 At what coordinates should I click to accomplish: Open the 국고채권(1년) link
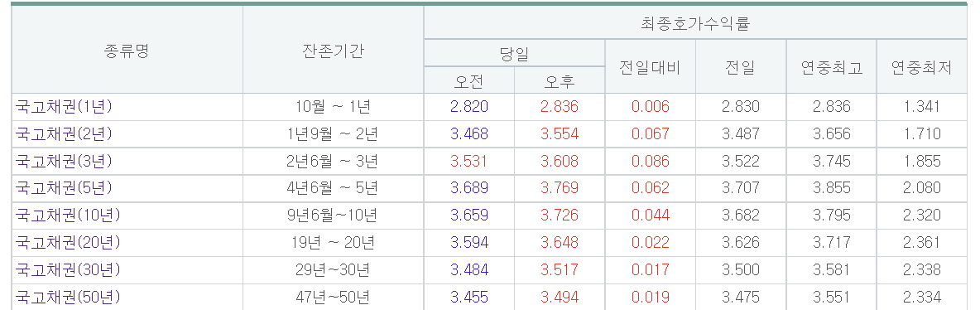64,106
